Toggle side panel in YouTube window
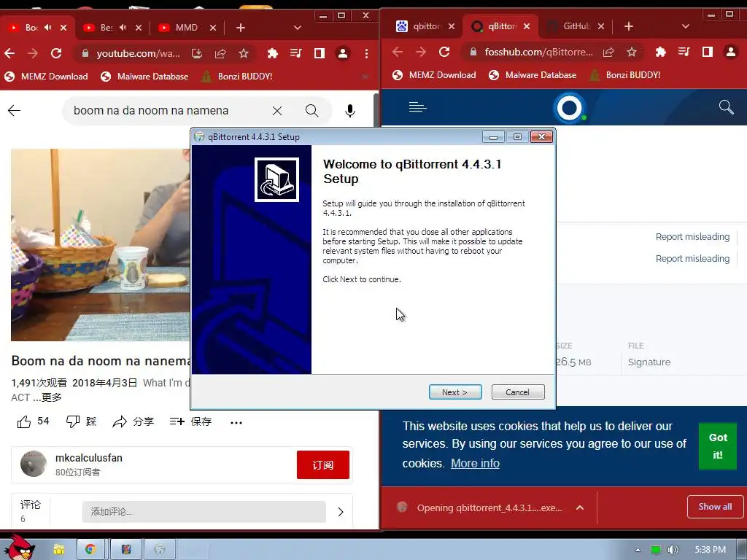This screenshot has width=747, height=560. pyautogui.click(x=320, y=53)
